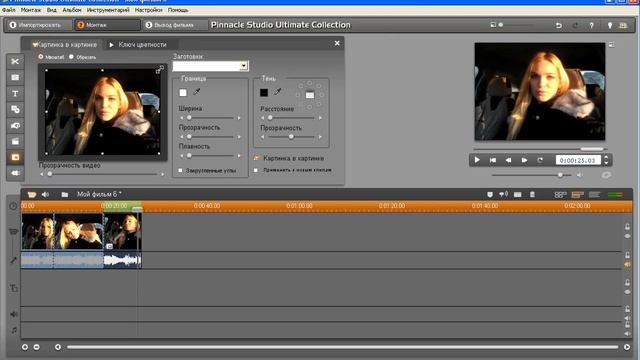Screen dimensions: 640x360
Task: Open the Файл menu
Action: click(x=9, y=10)
